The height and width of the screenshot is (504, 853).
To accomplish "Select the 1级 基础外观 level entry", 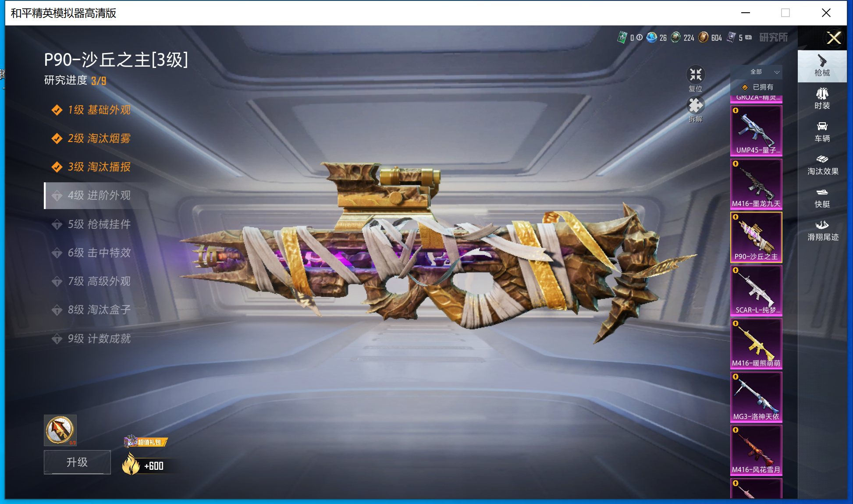I will coord(99,110).
